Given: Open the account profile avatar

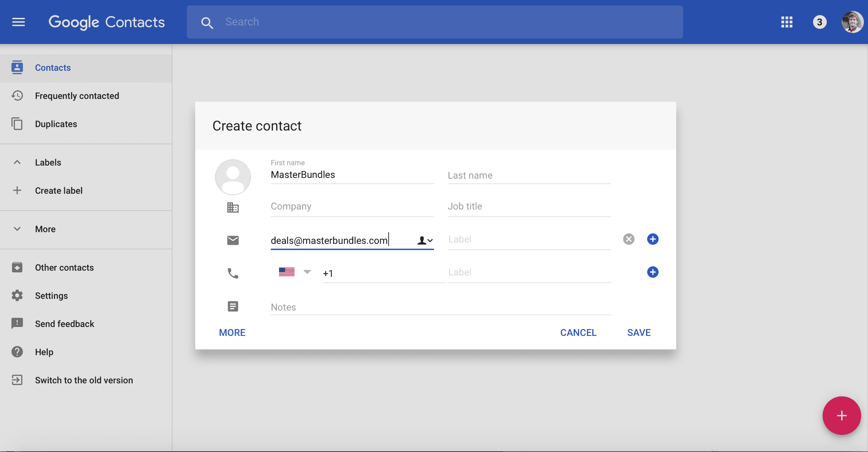Looking at the screenshot, I should 853,22.
